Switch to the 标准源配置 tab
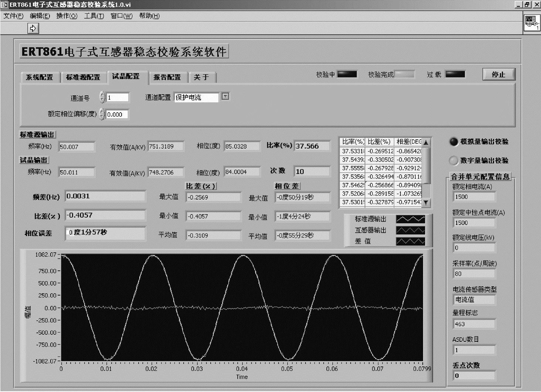This screenshot has height=392, width=541. pyautogui.click(x=83, y=77)
